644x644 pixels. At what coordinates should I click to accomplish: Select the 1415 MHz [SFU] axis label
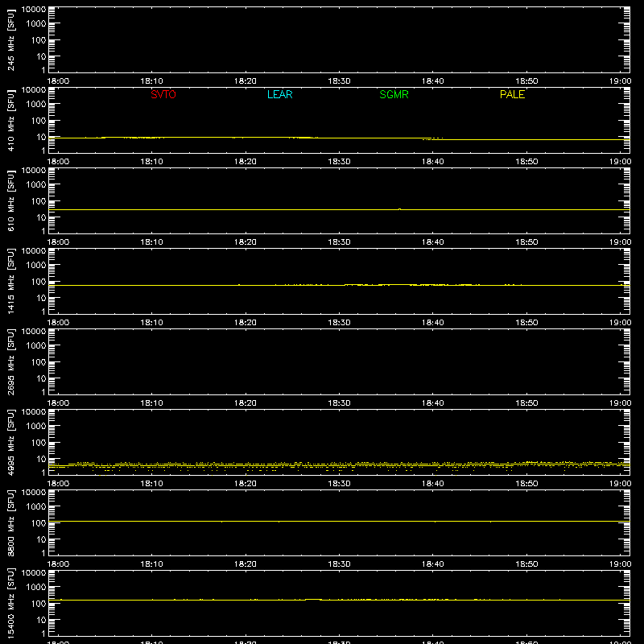click(x=10, y=281)
